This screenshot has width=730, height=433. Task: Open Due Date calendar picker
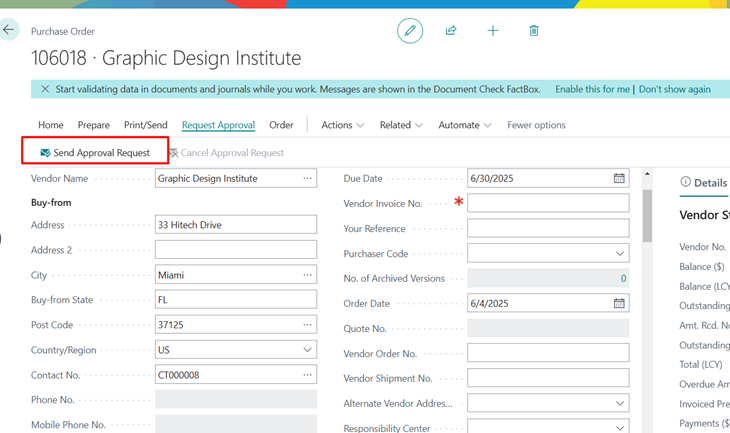(619, 178)
